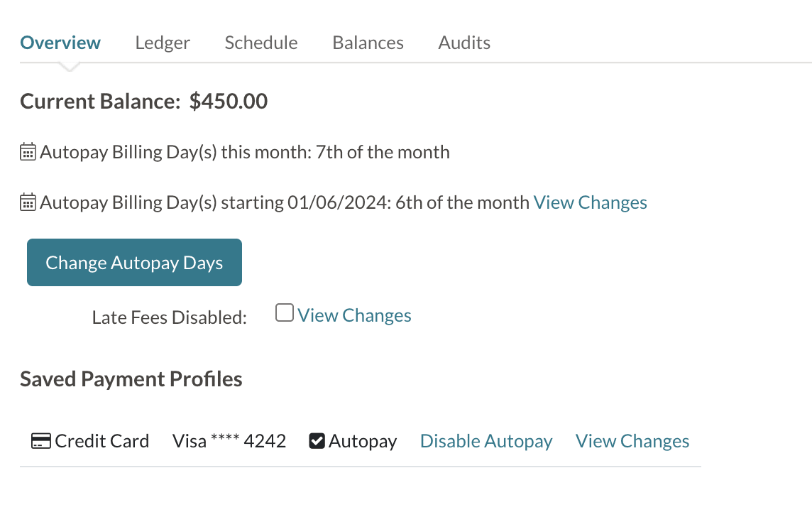
Task: Click the $450.00 current balance amount
Action: coord(229,102)
